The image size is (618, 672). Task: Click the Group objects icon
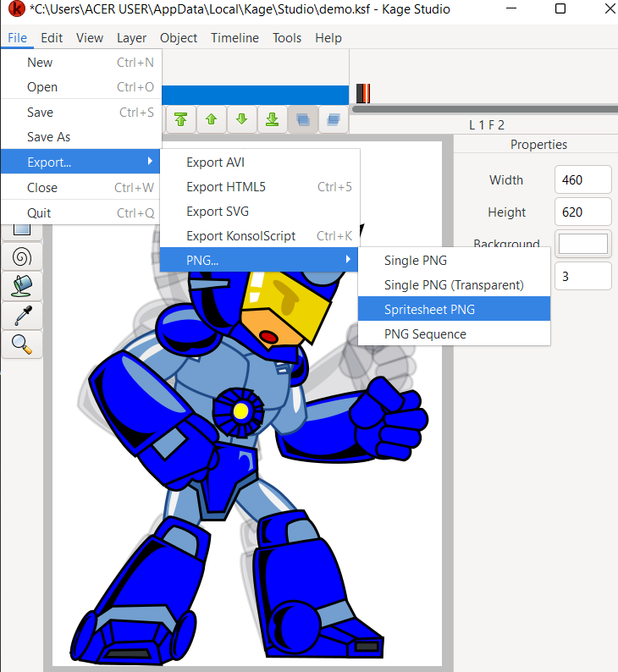click(x=303, y=119)
